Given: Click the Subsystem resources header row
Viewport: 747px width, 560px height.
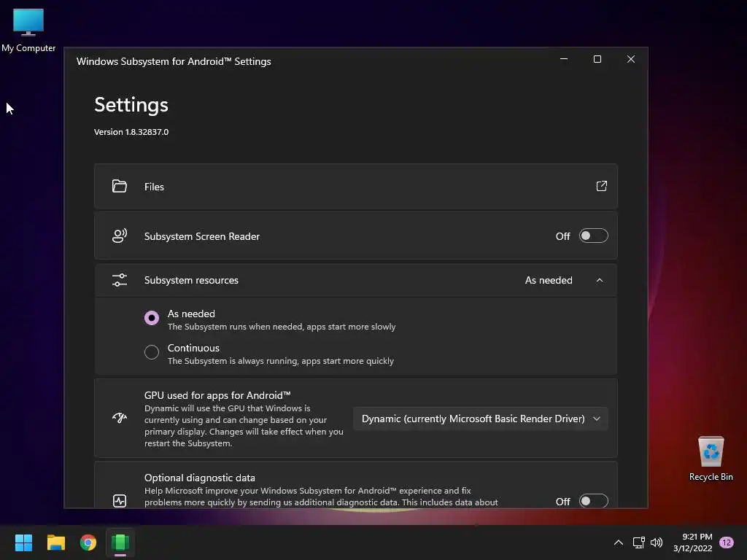Looking at the screenshot, I should tap(356, 280).
